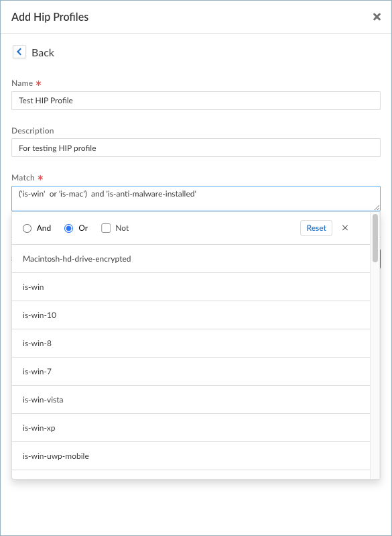Click the Back arrow icon
The image size is (392, 536).
(19, 52)
